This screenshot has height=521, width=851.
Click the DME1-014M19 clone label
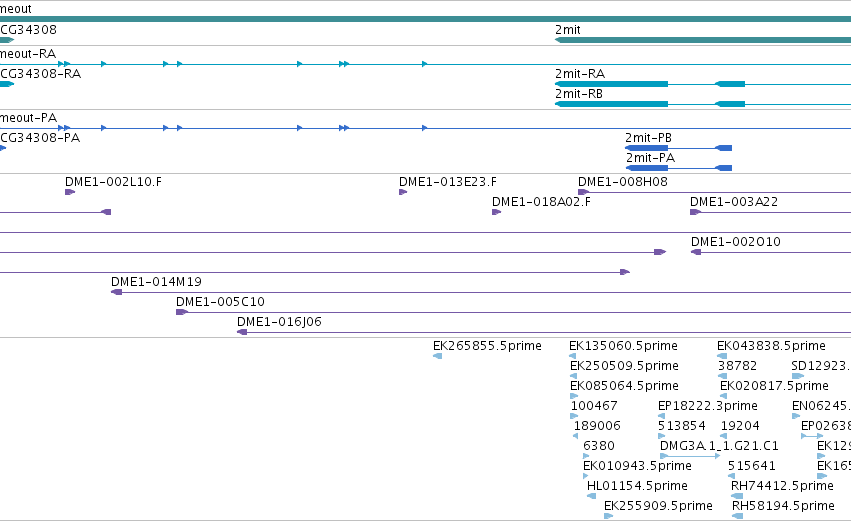[x=156, y=282]
